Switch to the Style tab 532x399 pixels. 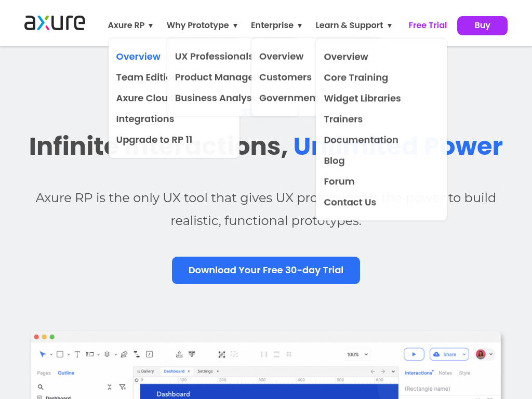tap(464, 373)
